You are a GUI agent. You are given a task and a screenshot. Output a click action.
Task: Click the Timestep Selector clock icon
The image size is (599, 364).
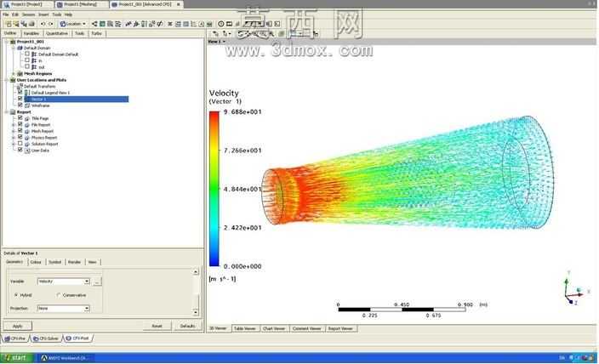[221, 24]
